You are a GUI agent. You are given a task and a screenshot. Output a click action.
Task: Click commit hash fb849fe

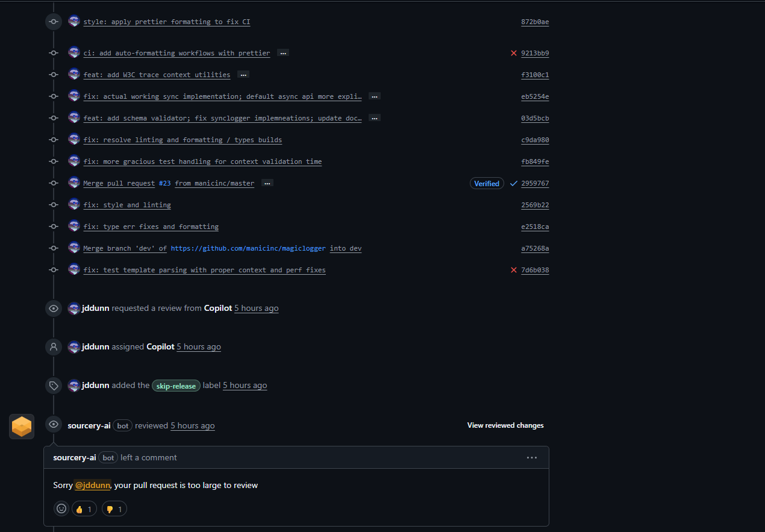535,161
